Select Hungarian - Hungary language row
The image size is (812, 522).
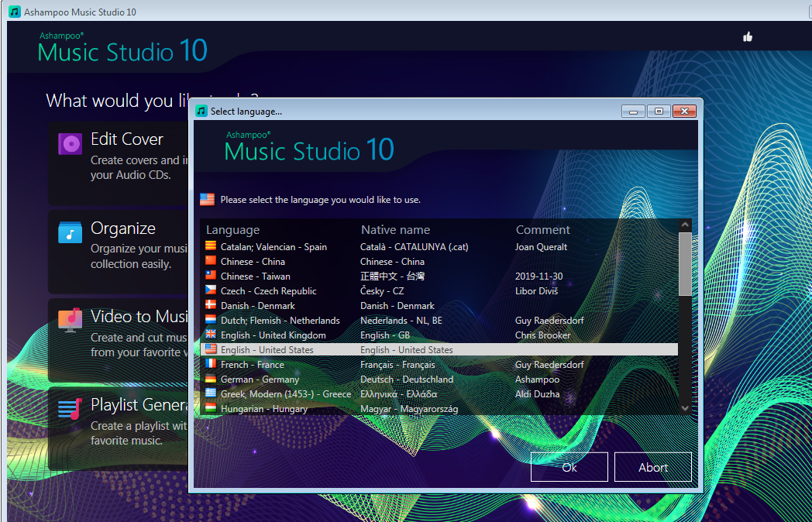[x=439, y=409]
